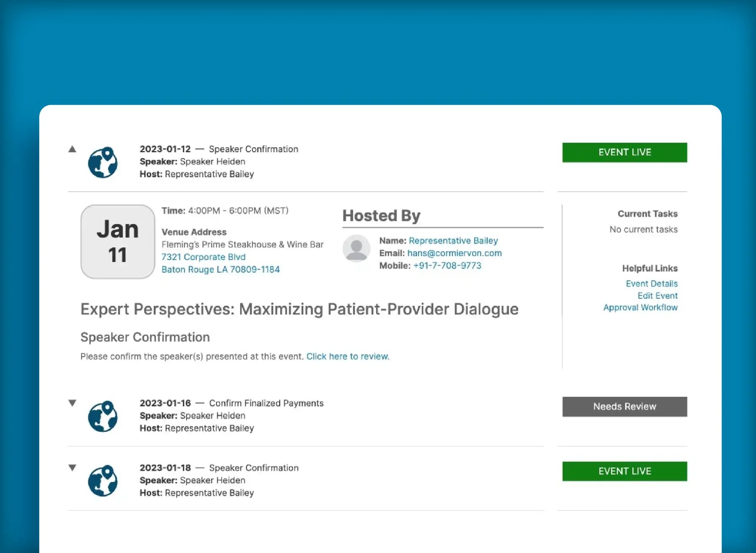Screen dimensions: 756x553
Task: Call the mobile number +91-7-708-9773
Action: tap(447, 266)
